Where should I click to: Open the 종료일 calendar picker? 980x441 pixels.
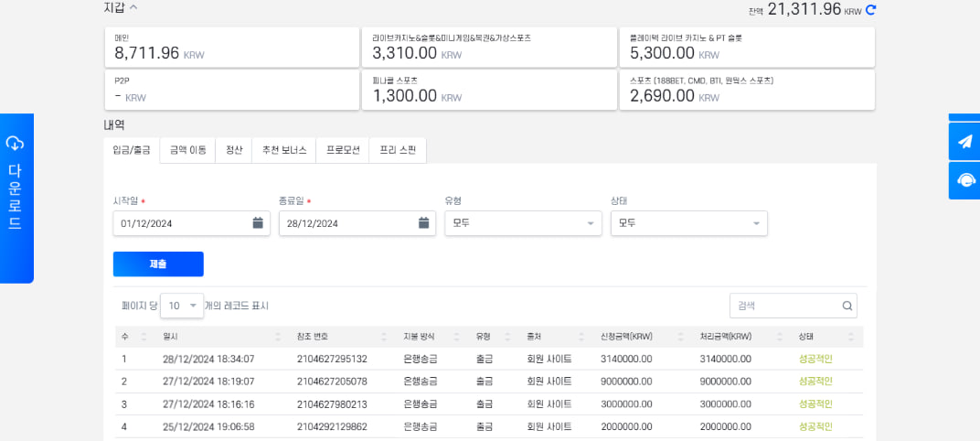point(423,223)
